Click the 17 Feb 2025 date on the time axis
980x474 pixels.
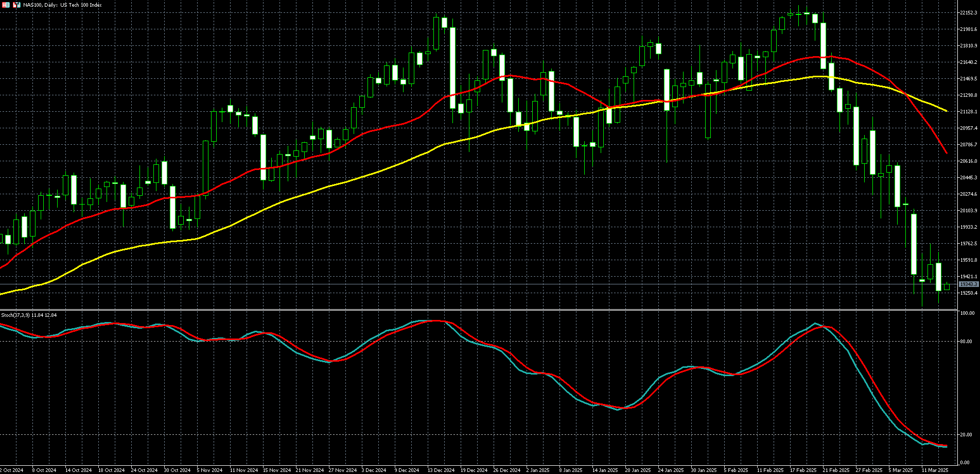(x=803, y=470)
